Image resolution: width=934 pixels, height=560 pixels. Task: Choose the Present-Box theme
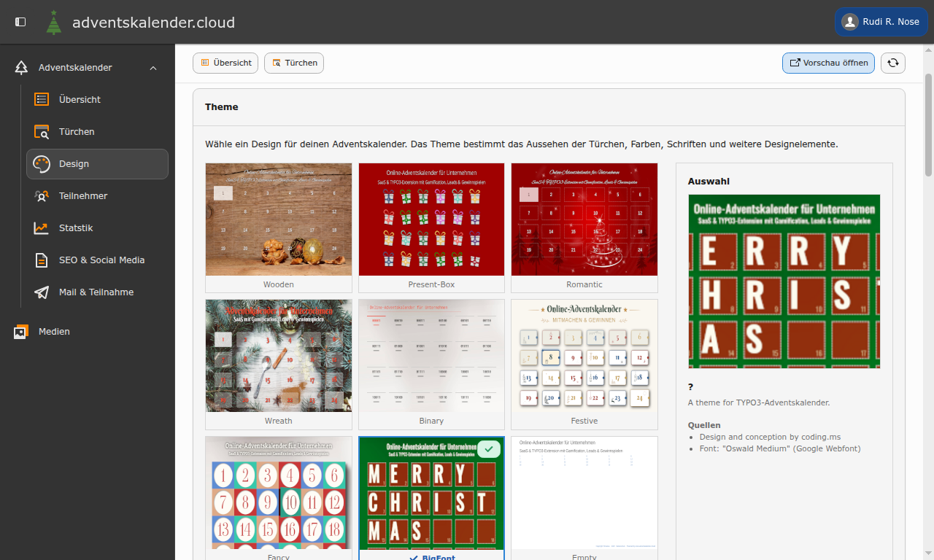[431, 227]
